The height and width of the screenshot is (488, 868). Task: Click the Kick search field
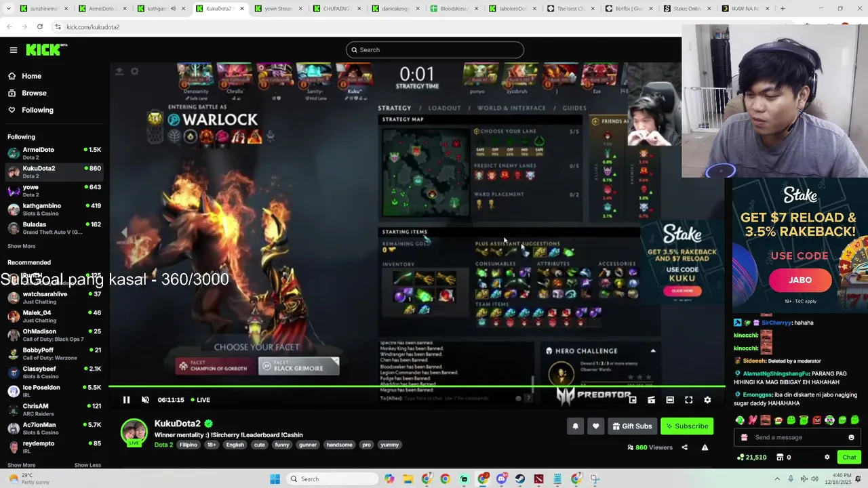435,49
